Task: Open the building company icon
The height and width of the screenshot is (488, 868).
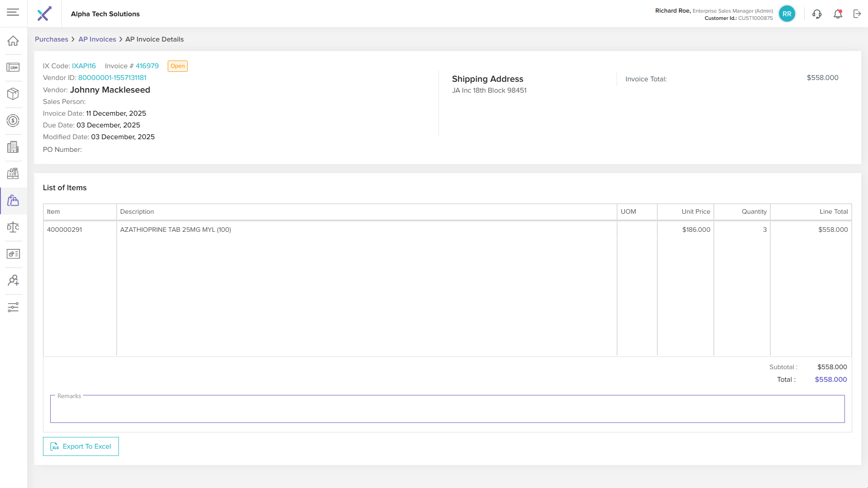Action: tap(13, 147)
